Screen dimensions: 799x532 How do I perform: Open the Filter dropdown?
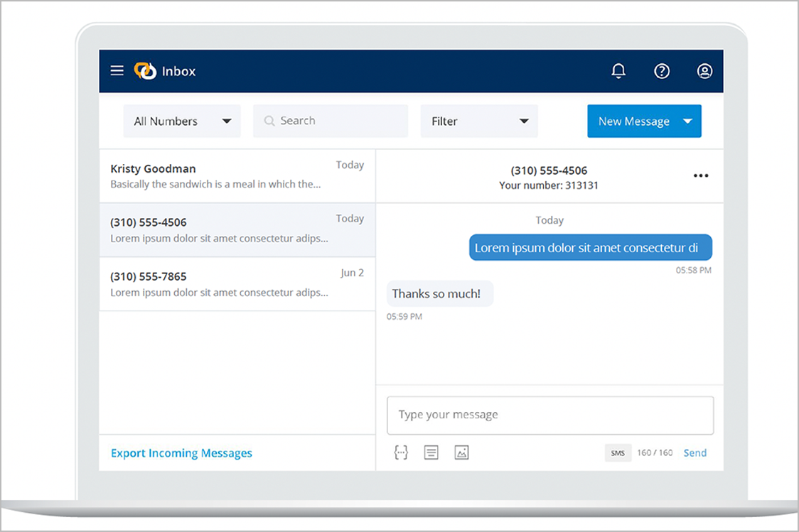pos(479,121)
